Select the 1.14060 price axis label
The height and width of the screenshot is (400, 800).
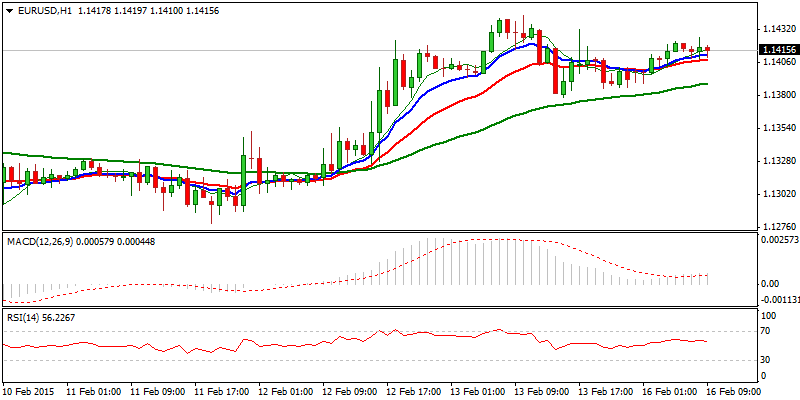779,62
